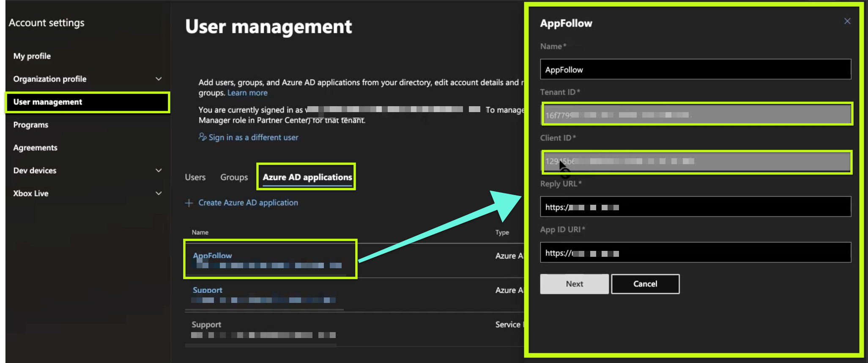Image resolution: width=868 pixels, height=363 pixels.
Task: Go to Programs in the sidebar
Action: [30, 125]
